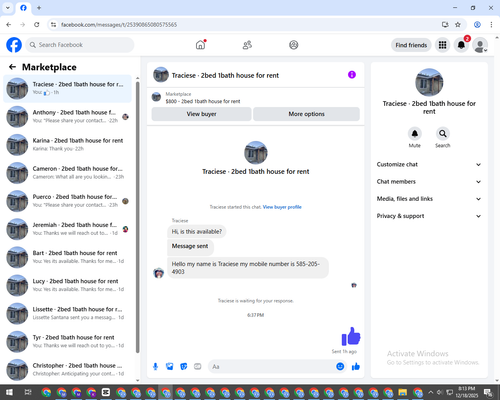Viewport: 500px width, 400px height.
Task: Choose a GIF icon
Action: click(198, 367)
